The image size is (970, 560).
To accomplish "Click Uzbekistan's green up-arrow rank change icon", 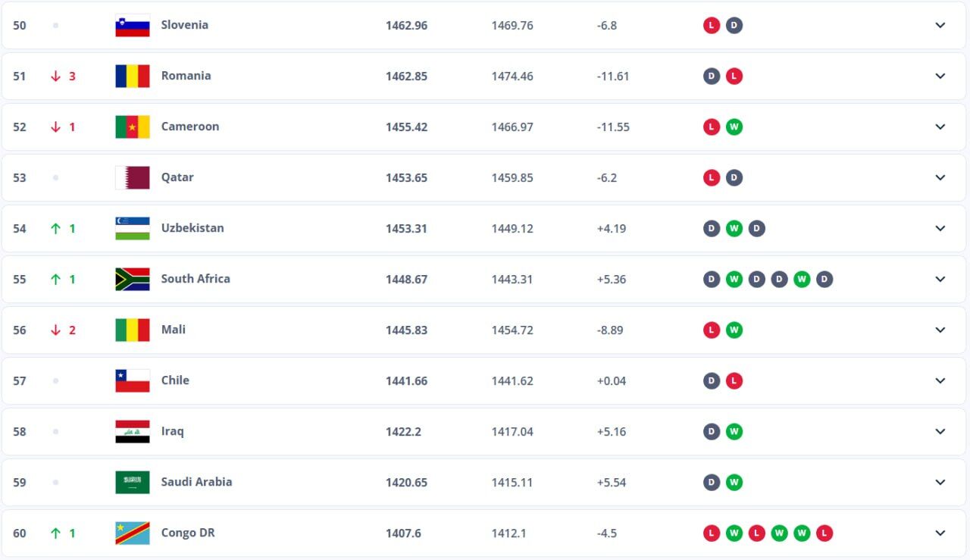I will [x=55, y=228].
